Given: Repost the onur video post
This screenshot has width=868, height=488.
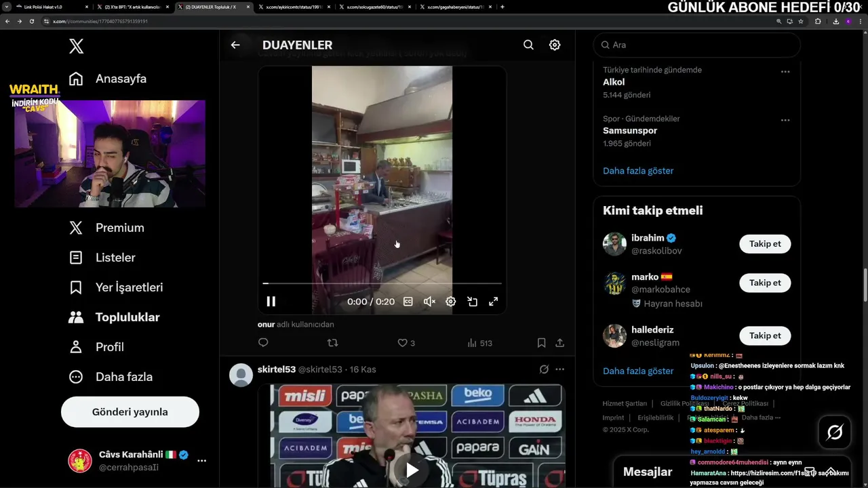Looking at the screenshot, I should (333, 343).
